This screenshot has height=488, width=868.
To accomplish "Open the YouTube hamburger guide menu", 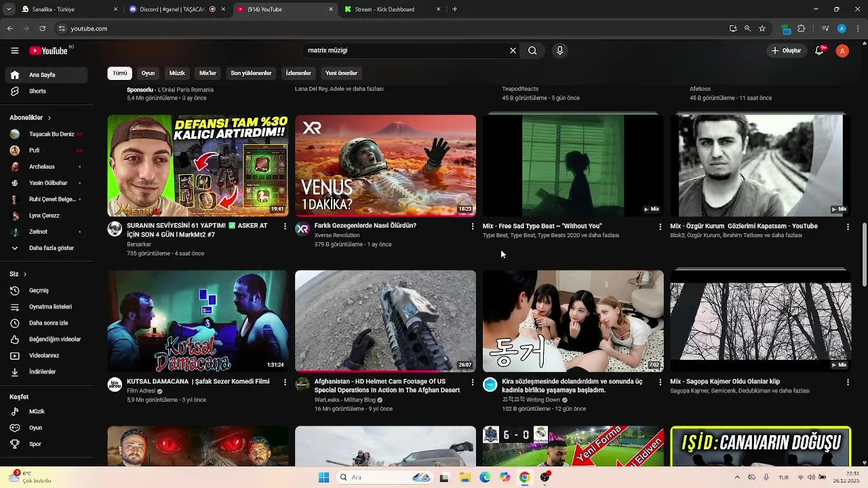I will [x=14, y=51].
